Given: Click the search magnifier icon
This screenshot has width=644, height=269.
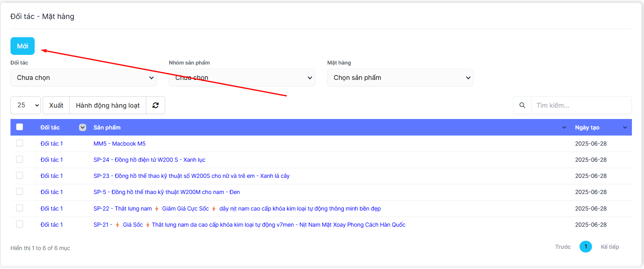Looking at the screenshot, I should point(522,105).
